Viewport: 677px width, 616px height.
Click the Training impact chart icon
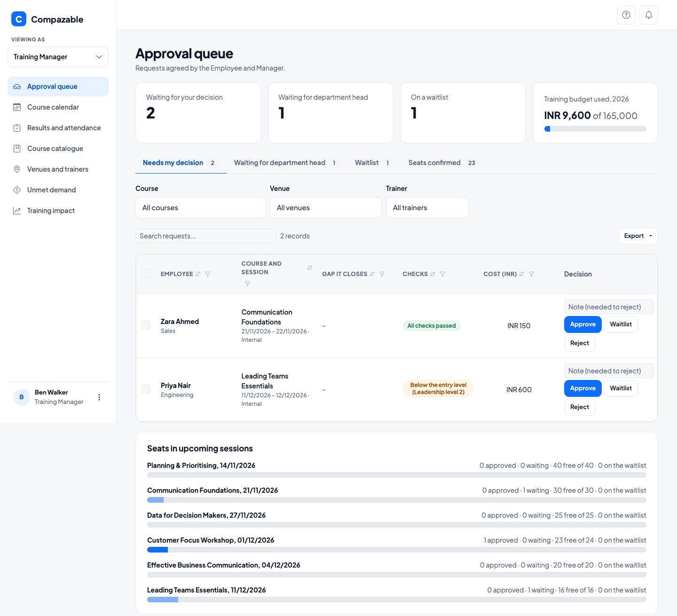tap(17, 211)
